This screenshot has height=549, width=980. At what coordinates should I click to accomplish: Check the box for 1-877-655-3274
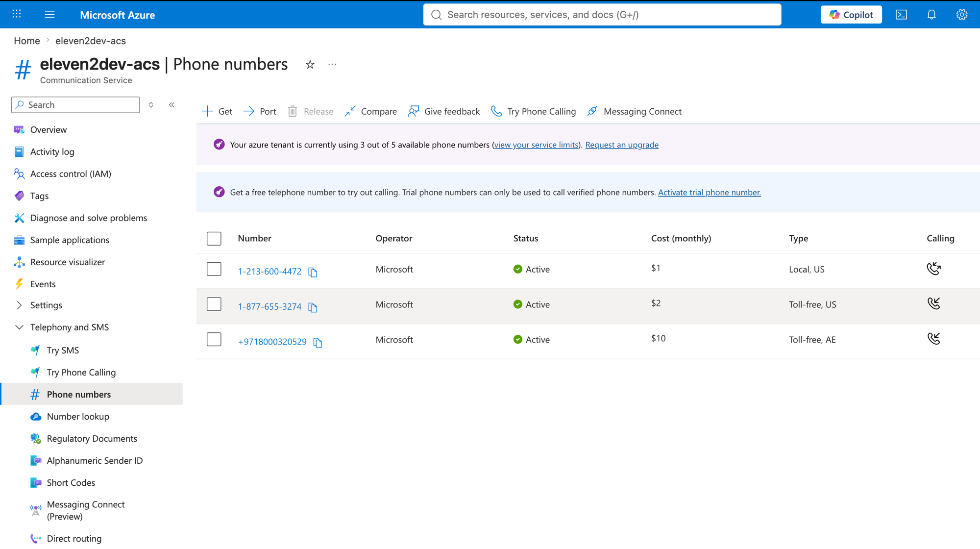214,304
